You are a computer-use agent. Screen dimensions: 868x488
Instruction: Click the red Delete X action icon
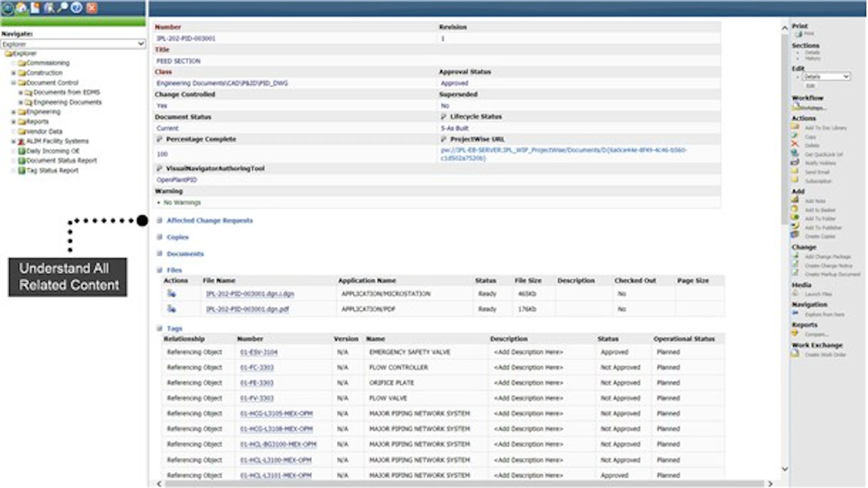(795, 144)
